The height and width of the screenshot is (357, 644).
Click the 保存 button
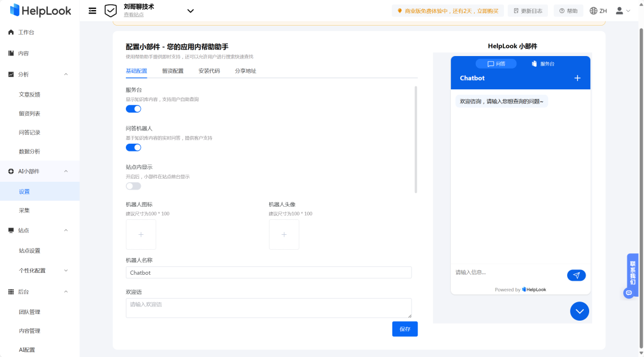405,329
